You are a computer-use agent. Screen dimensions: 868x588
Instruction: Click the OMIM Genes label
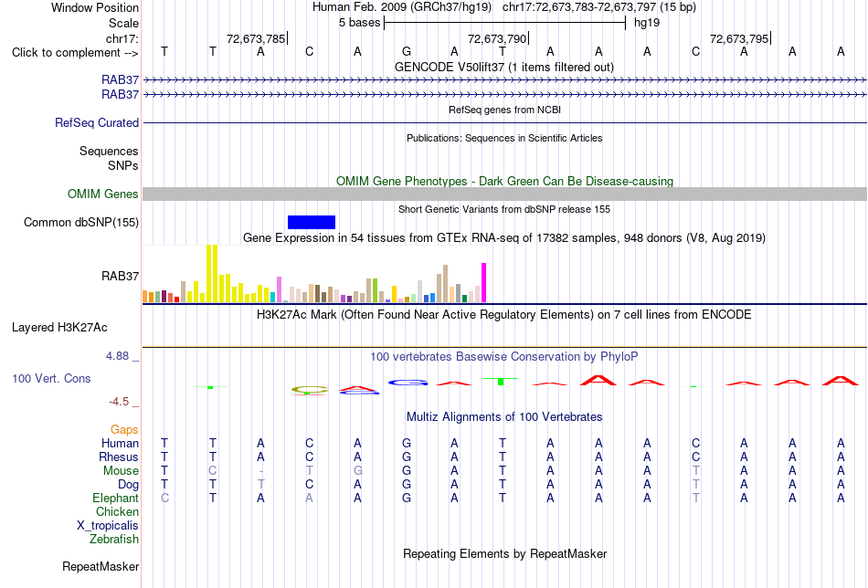pos(102,194)
